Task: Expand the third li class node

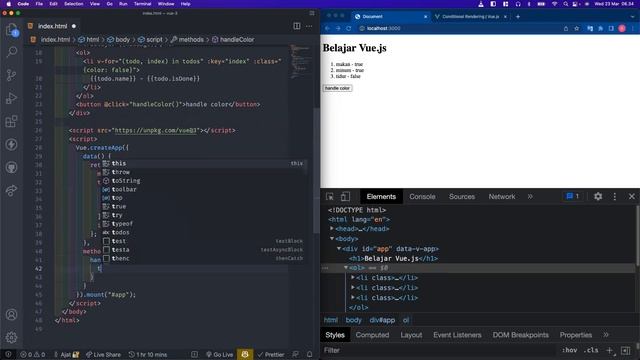Action: click(x=353, y=298)
